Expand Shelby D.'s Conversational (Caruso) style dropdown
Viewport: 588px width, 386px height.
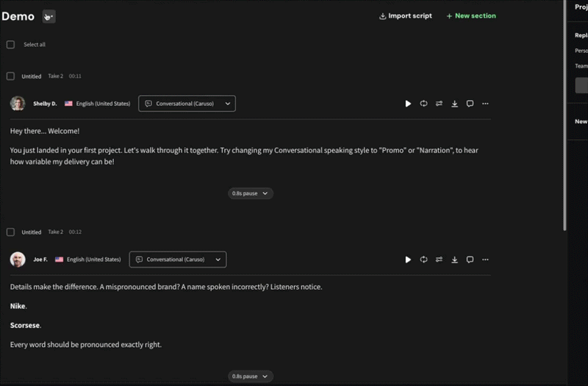coord(187,104)
